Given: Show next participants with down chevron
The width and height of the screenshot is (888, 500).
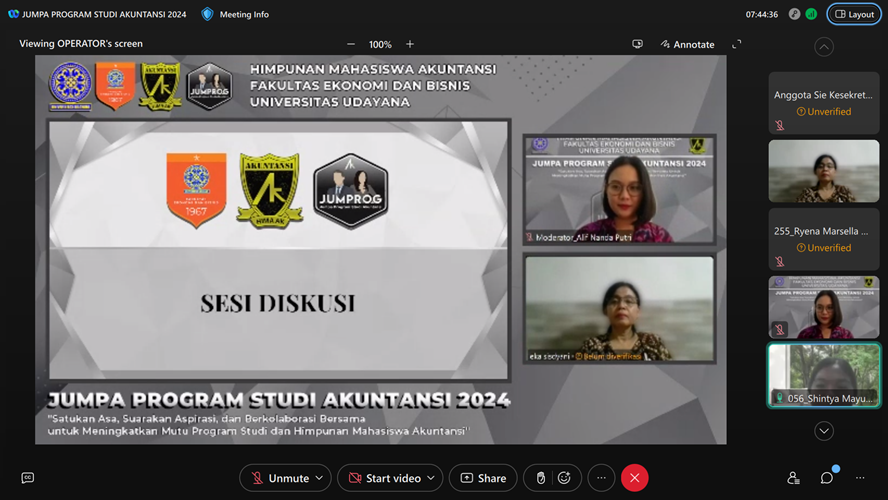Looking at the screenshot, I should tap(824, 431).
